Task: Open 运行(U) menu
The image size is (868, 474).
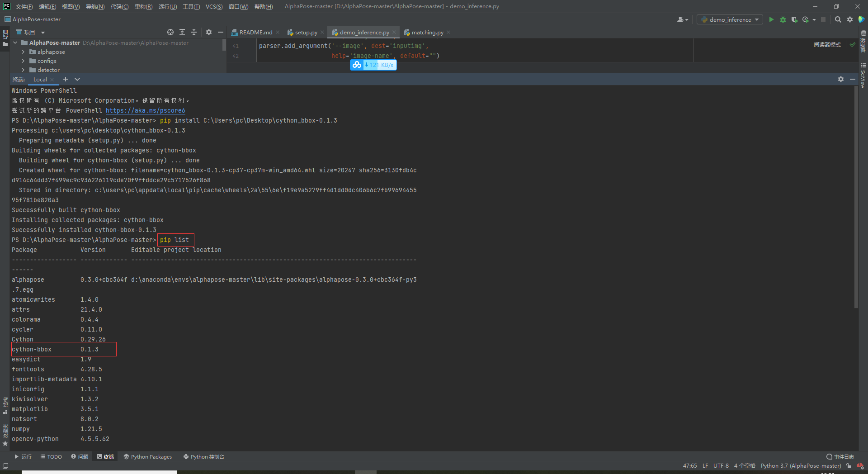Action: click(168, 6)
